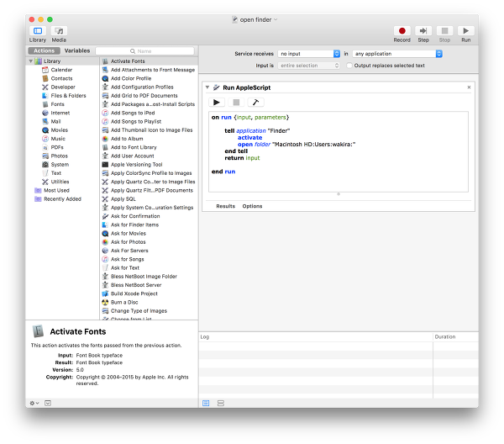504x444 pixels.
Task: Open the entire selection dropdown
Action: 309,66
